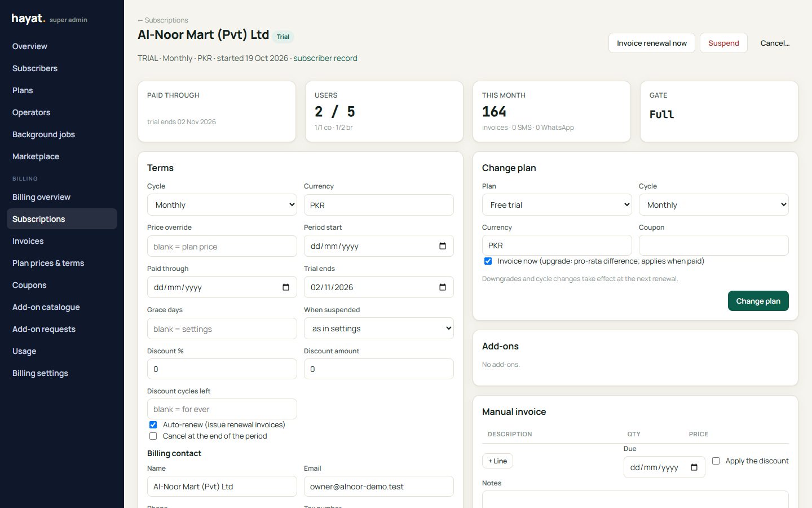Open the Paid through calendar picker icon

[286, 287]
